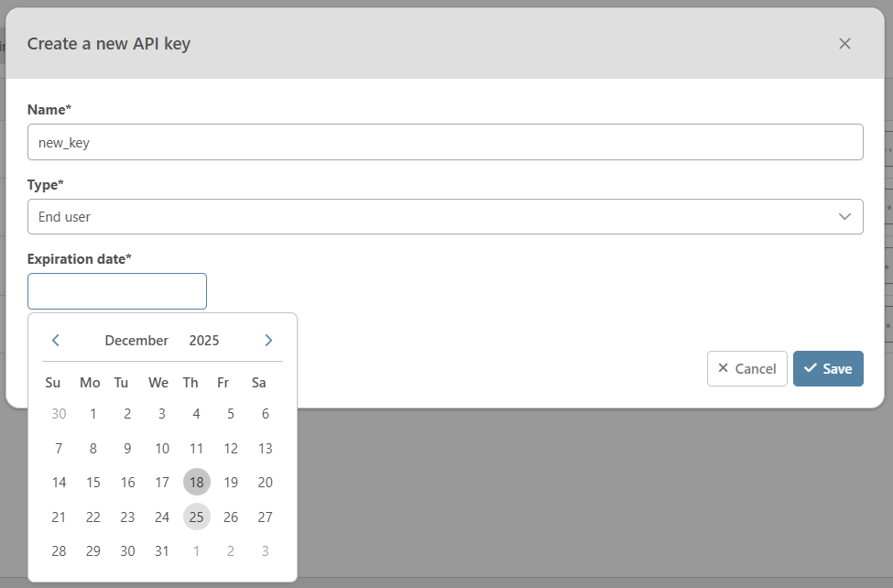This screenshot has width=893, height=588.
Task: Select December 1 in the calendar
Action: pyautogui.click(x=93, y=414)
